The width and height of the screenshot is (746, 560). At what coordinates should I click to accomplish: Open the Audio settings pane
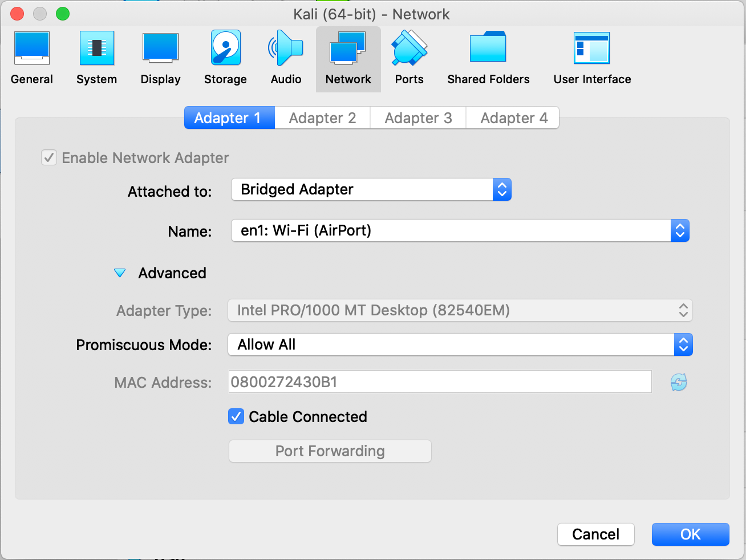tap(286, 59)
